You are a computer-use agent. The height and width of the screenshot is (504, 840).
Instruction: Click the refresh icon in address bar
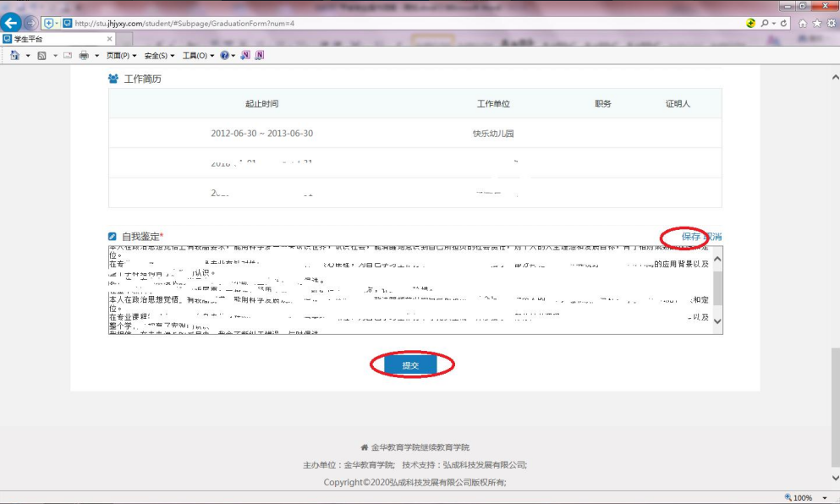(x=784, y=23)
